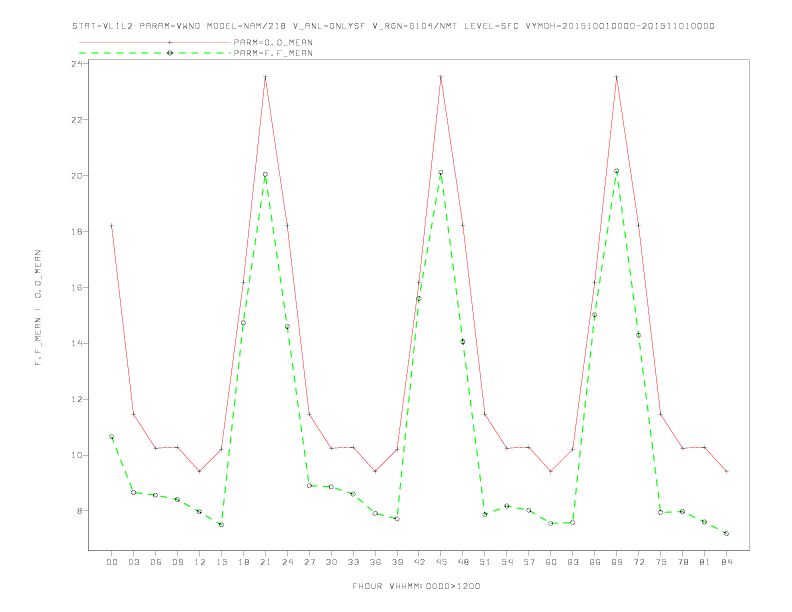Select the PARM=F.F_MEAN legend label
This screenshot has width=792, height=612.
point(273,53)
